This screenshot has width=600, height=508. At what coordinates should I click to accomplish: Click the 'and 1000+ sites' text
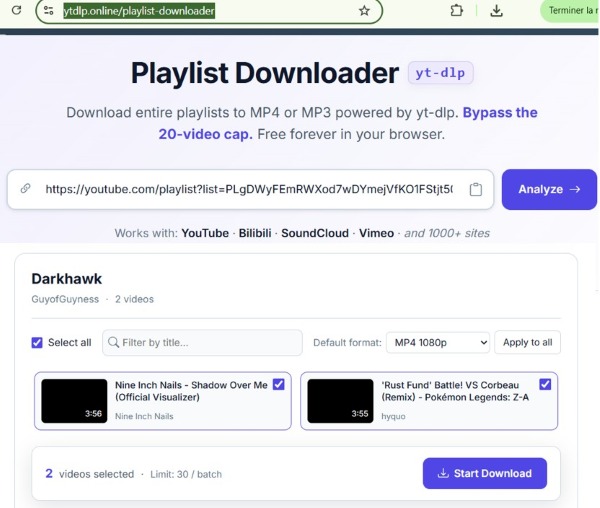tap(447, 233)
